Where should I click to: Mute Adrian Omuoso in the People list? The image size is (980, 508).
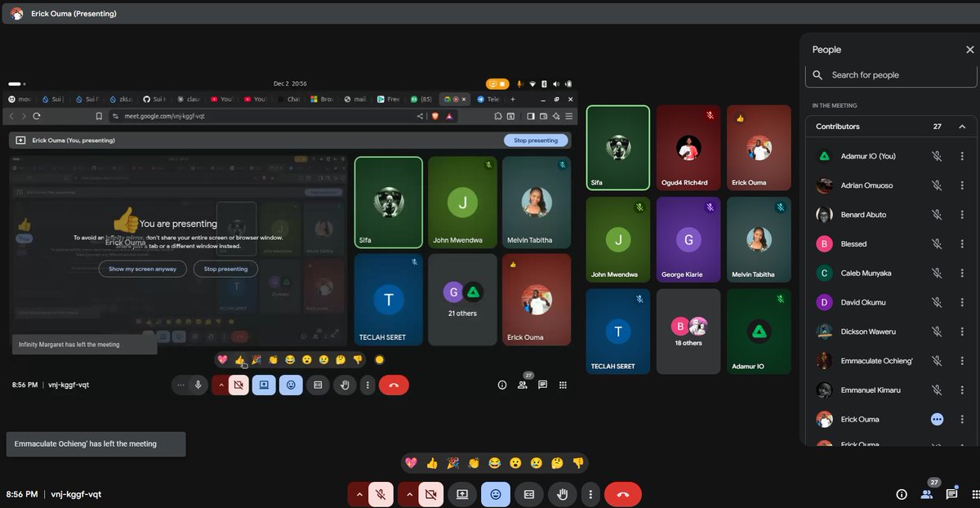[937, 185]
